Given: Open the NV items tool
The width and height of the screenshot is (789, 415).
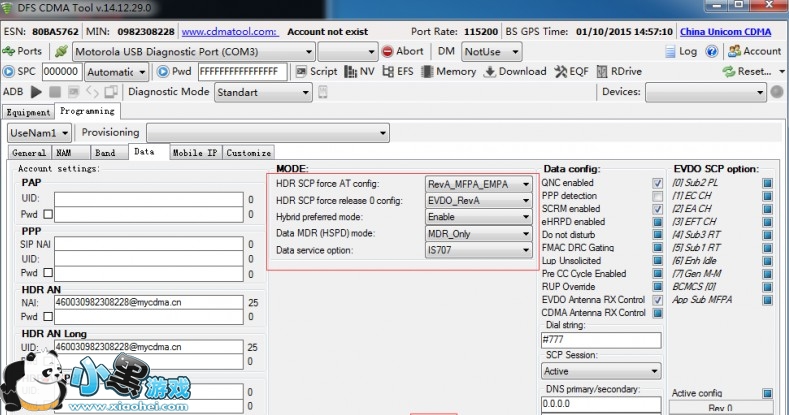Looking at the screenshot, I should (361, 72).
